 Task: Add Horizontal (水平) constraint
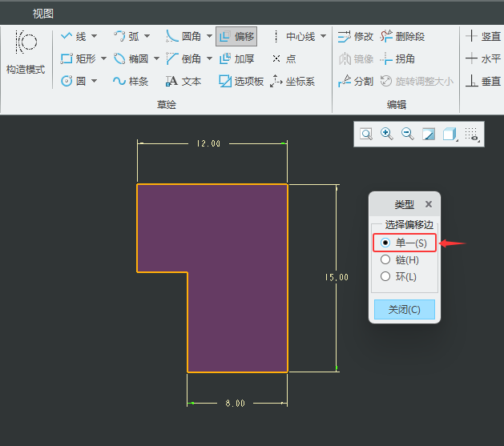tap(483, 58)
